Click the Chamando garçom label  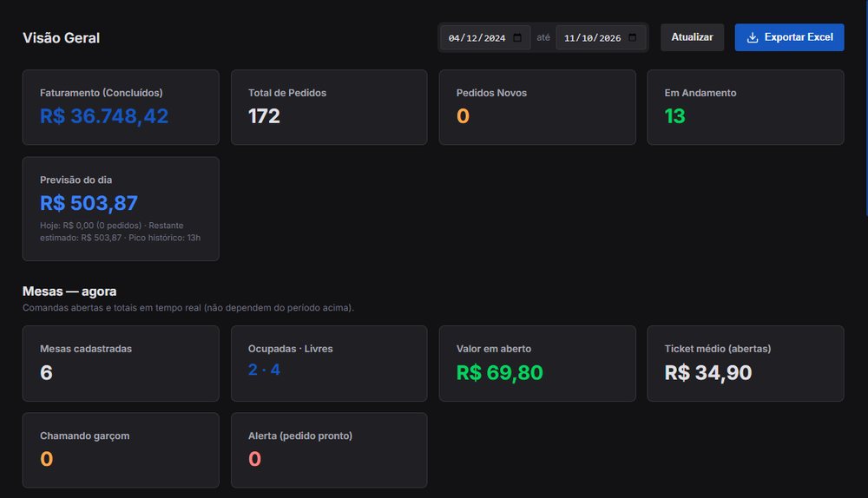click(x=85, y=436)
